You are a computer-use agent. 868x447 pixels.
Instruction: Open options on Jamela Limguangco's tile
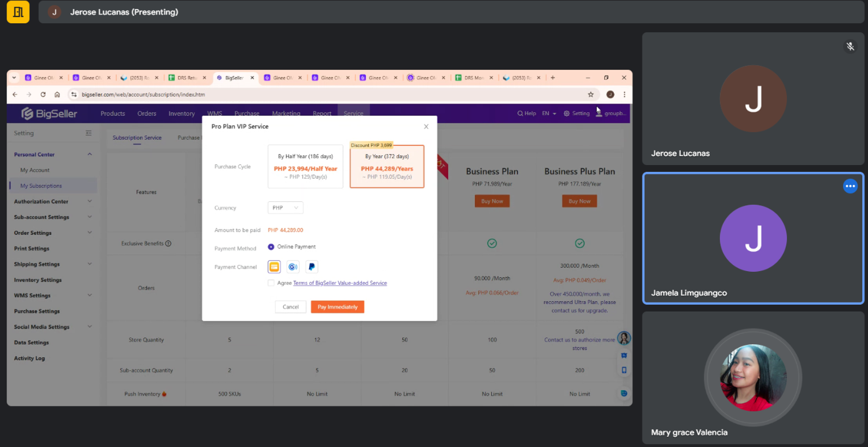click(x=850, y=186)
